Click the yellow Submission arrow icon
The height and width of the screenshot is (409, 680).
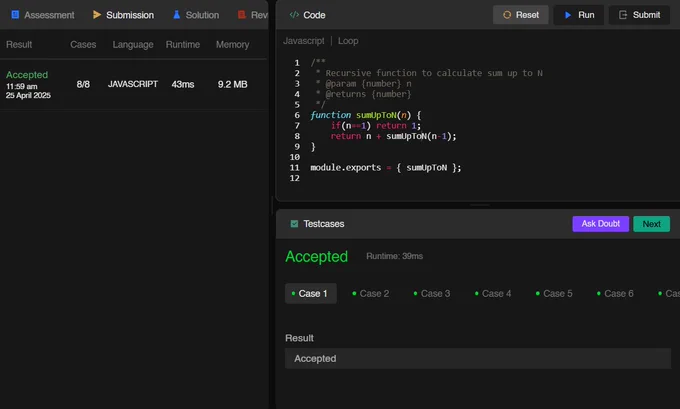click(97, 15)
